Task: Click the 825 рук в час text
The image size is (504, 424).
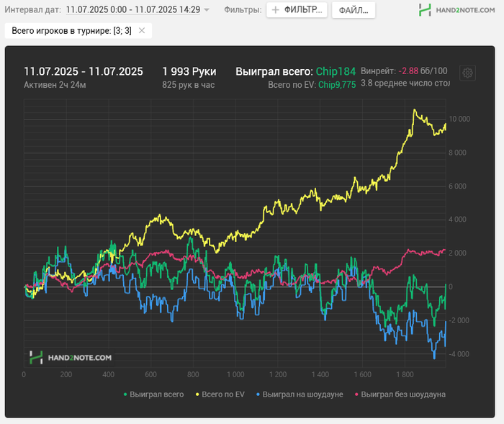Action: tap(189, 85)
